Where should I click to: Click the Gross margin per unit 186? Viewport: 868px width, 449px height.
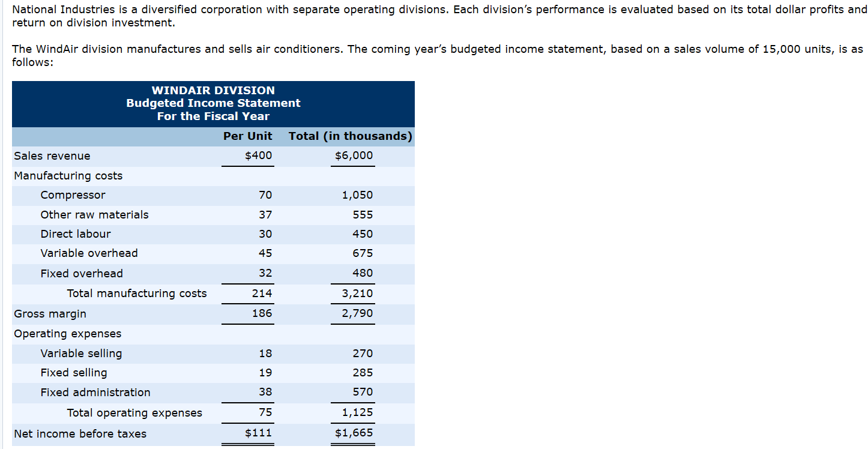(x=262, y=313)
